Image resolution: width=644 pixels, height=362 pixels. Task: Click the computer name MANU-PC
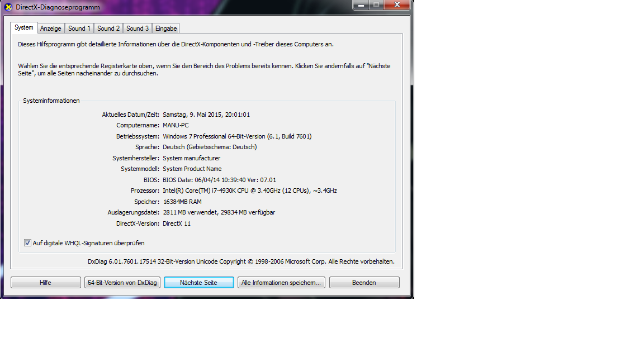coord(176,125)
